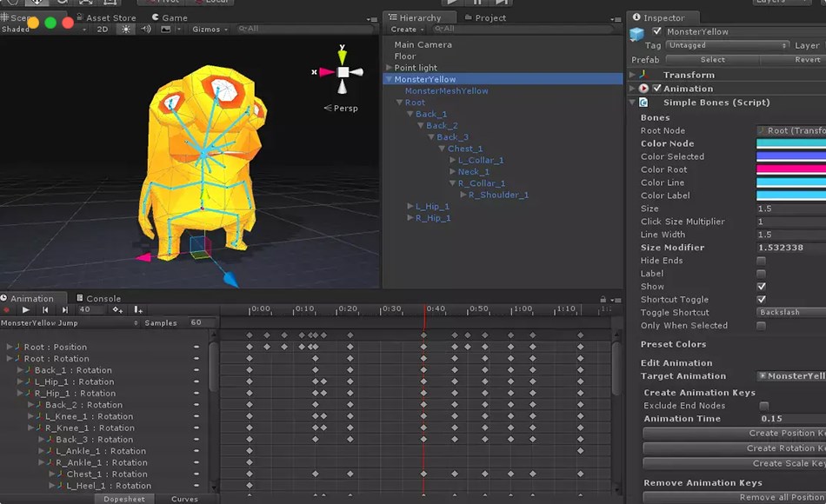
Task: Enable the Hide Ends checkbox
Action: (x=762, y=260)
